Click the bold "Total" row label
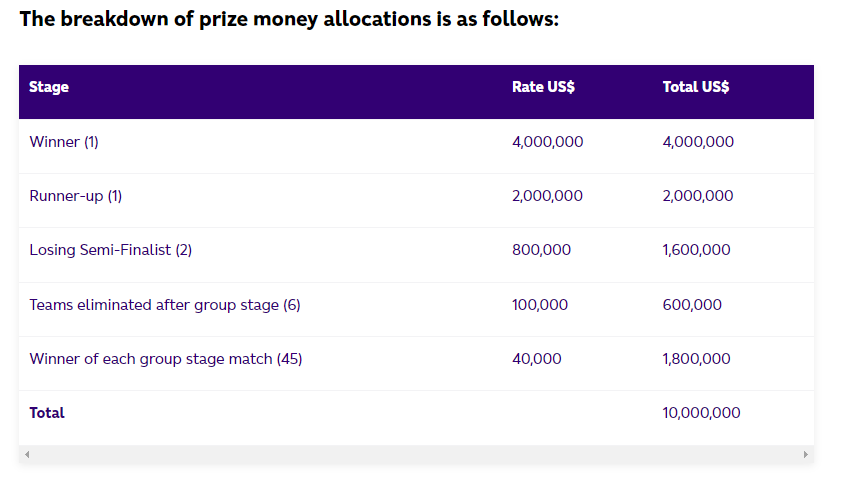 [47, 413]
